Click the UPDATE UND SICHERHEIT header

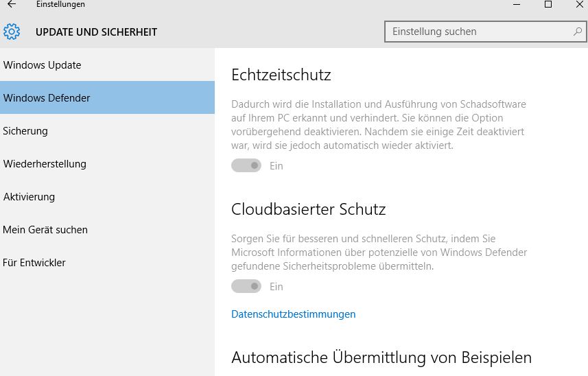click(96, 32)
